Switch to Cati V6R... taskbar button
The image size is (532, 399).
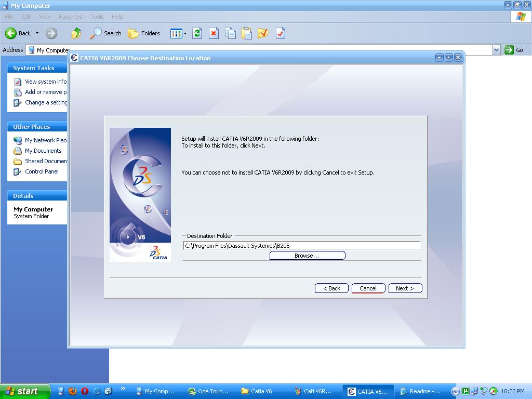[x=315, y=391]
